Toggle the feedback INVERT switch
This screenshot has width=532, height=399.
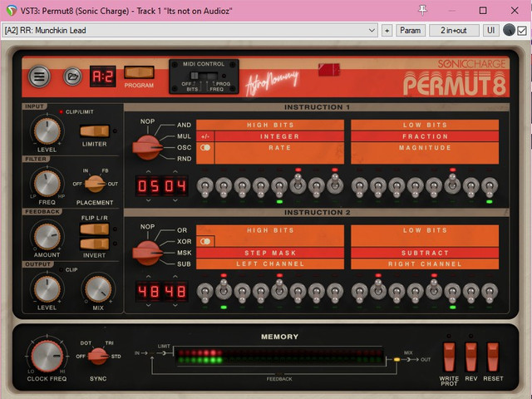[x=94, y=244]
